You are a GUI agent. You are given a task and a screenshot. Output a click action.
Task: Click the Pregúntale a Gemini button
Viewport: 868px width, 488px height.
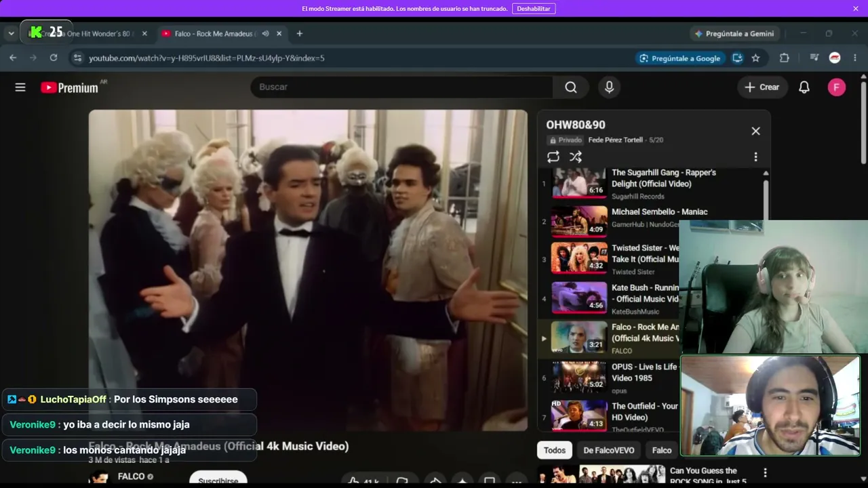point(734,33)
